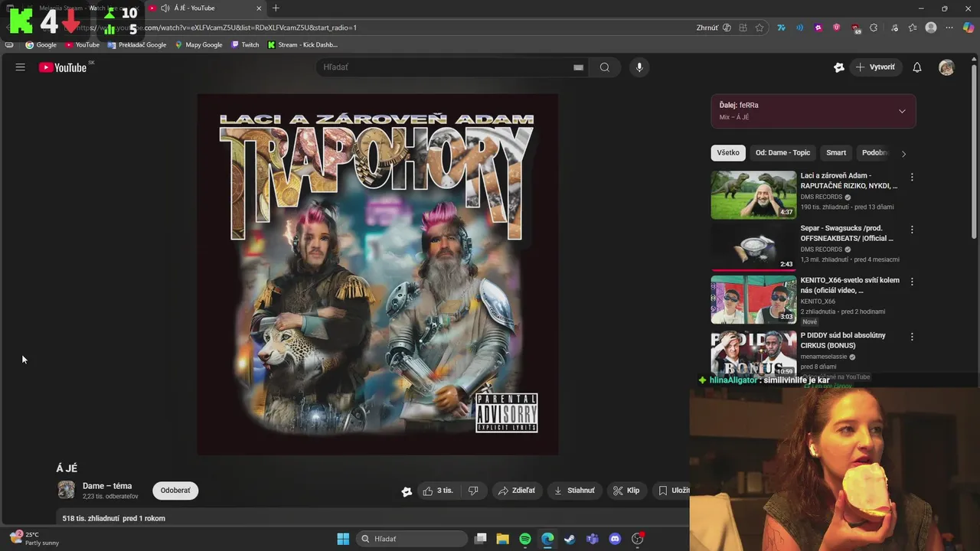Open the YouTube account avatar menu
Viewport: 980px width, 551px height.
[x=947, y=67]
